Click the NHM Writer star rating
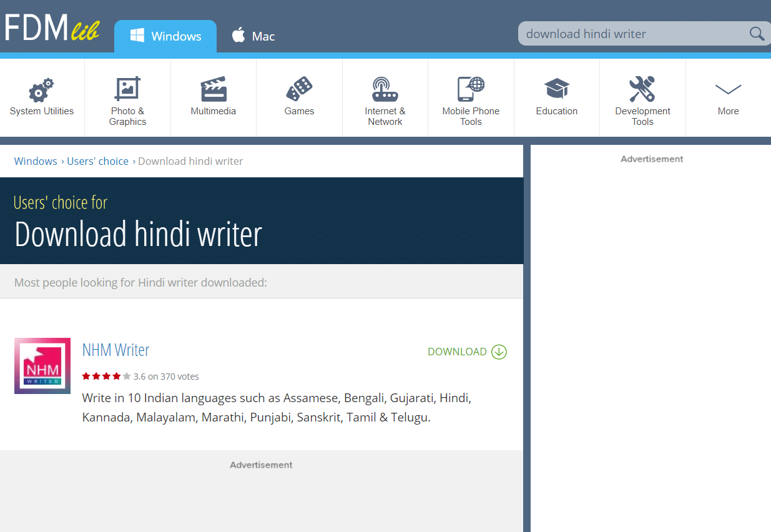The height and width of the screenshot is (532, 771). point(106,377)
